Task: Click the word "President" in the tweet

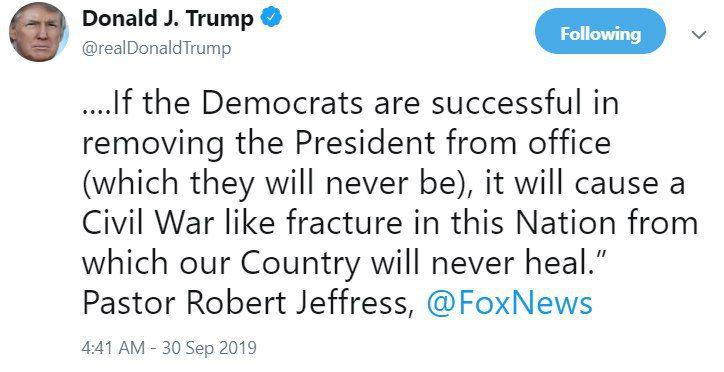Action: (x=364, y=143)
